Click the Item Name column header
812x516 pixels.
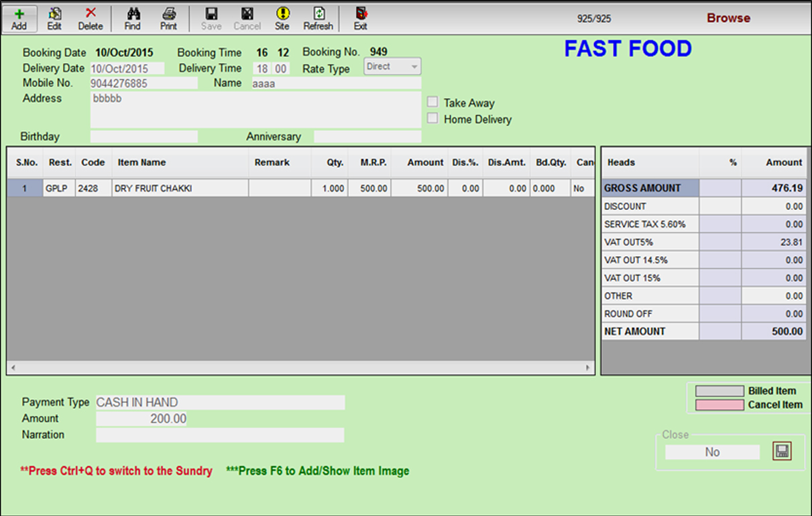coord(141,162)
